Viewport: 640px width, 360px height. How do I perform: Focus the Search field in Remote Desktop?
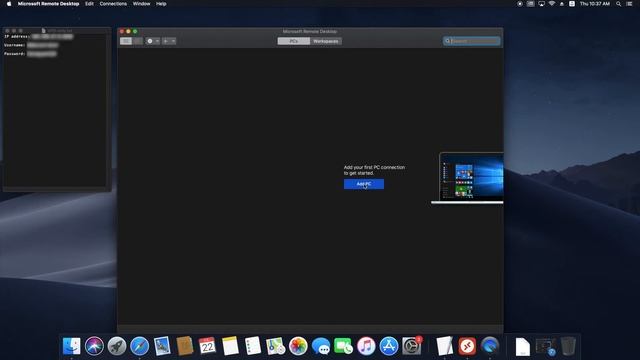click(x=471, y=41)
